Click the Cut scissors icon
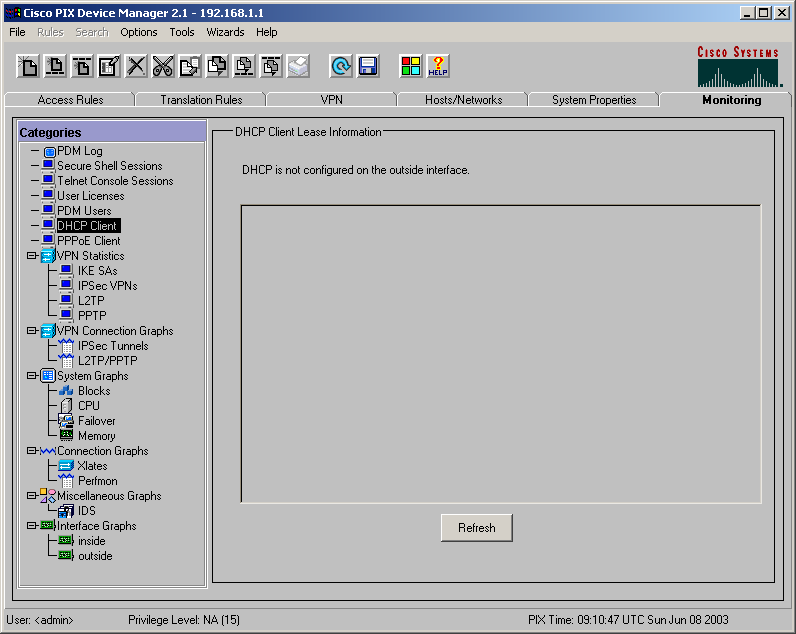Screen dimensions: 796x634 163,66
